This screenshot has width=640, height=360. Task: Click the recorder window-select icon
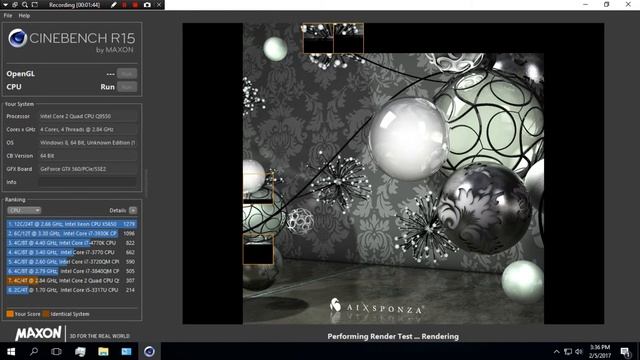tap(15, 5)
